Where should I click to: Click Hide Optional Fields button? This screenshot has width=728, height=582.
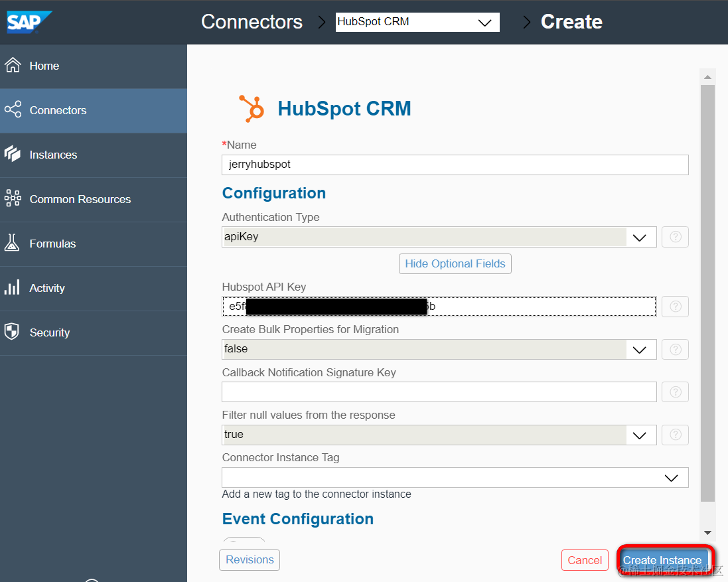point(455,263)
